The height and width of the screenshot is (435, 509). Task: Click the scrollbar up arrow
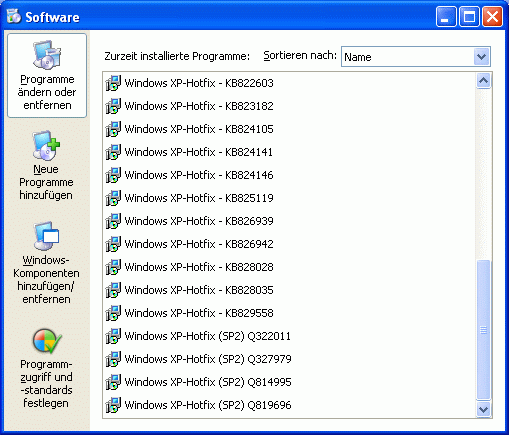point(483,81)
